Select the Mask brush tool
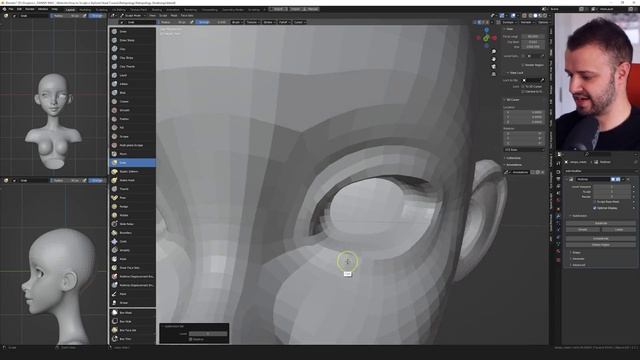The width and height of the screenshot is (640, 360). [x=132, y=259]
